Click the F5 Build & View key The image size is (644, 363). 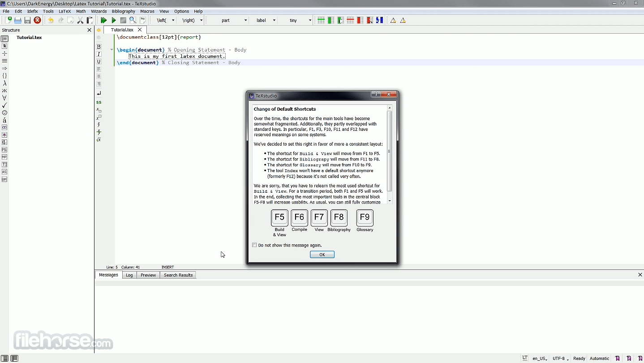pos(279,218)
